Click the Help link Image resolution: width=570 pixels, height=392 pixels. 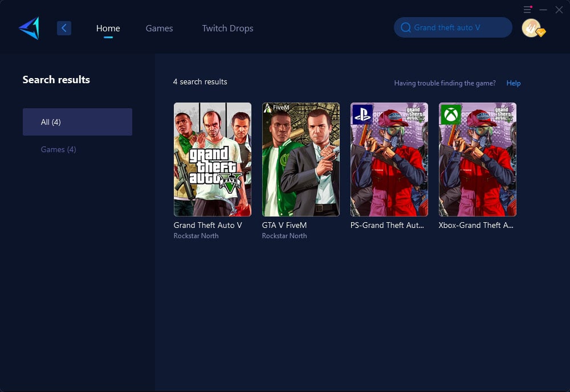[x=514, y=83]
